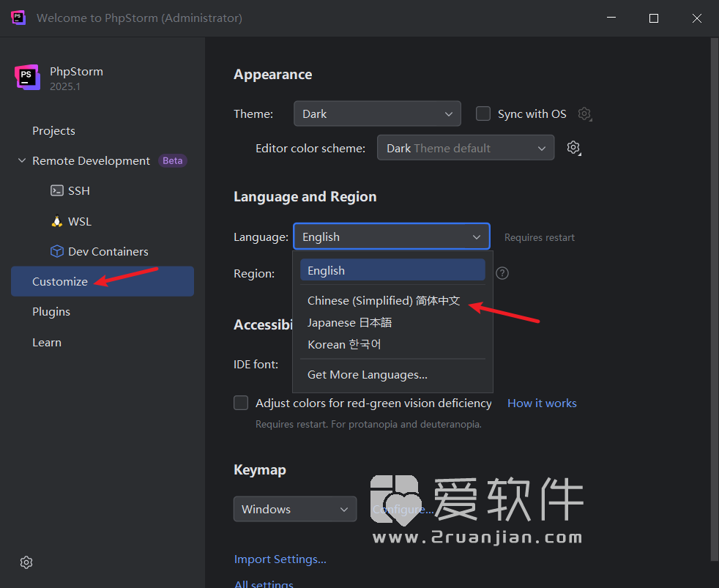Close the PhpStorm welcome window

(697, 18)
